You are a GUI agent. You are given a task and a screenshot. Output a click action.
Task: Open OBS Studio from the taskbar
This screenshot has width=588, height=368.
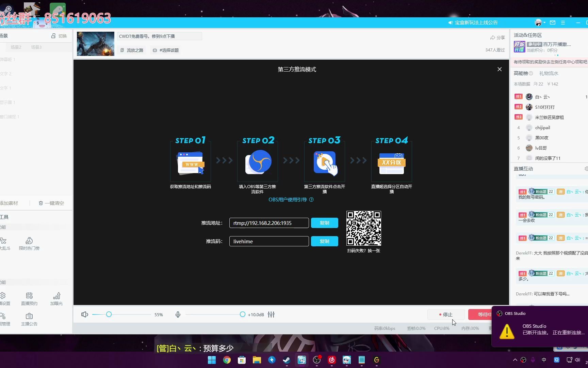(317, 360)
